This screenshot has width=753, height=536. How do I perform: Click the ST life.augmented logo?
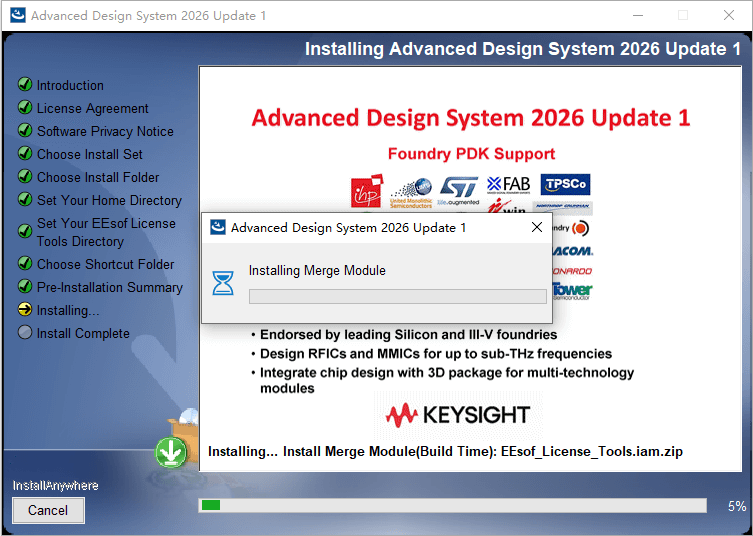[x=459, y=191]
